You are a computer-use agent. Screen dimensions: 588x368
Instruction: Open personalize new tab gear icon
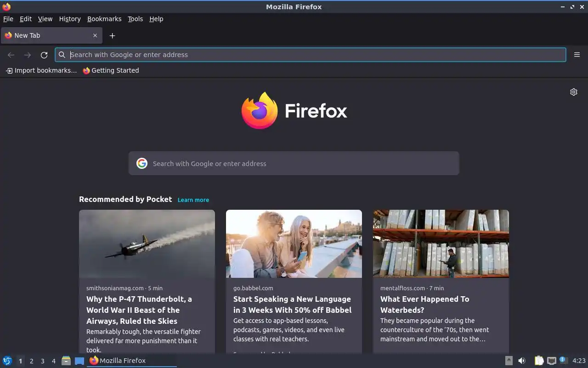click(574, 92)
